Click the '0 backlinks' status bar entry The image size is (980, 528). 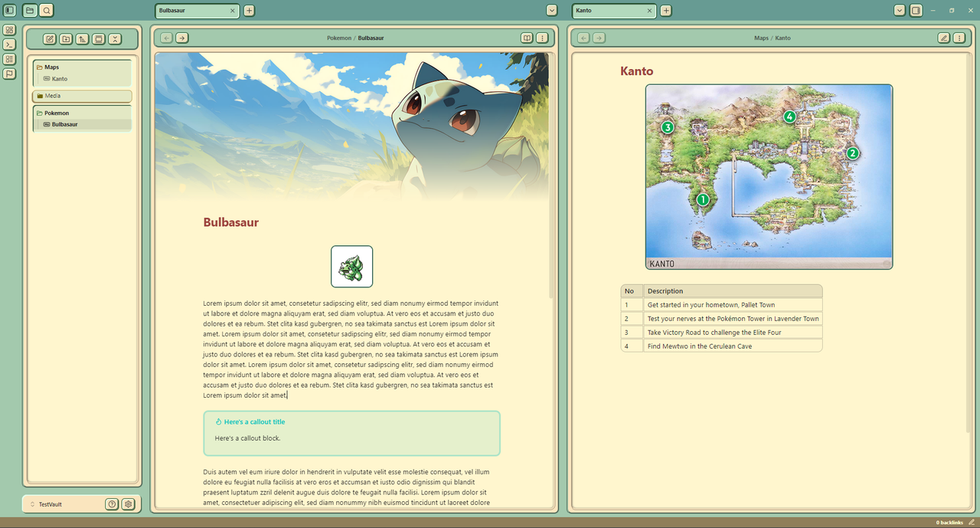(x=948, y=523)
